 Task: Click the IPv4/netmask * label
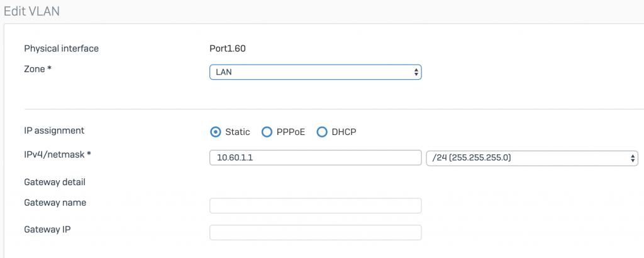pyautogui.click(x=57, y=154)
